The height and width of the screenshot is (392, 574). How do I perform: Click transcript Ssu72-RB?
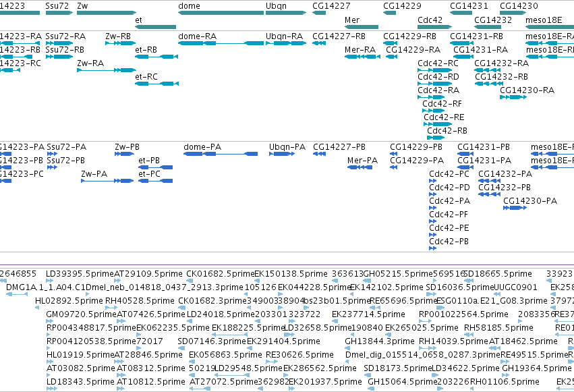tap(59, 57)
